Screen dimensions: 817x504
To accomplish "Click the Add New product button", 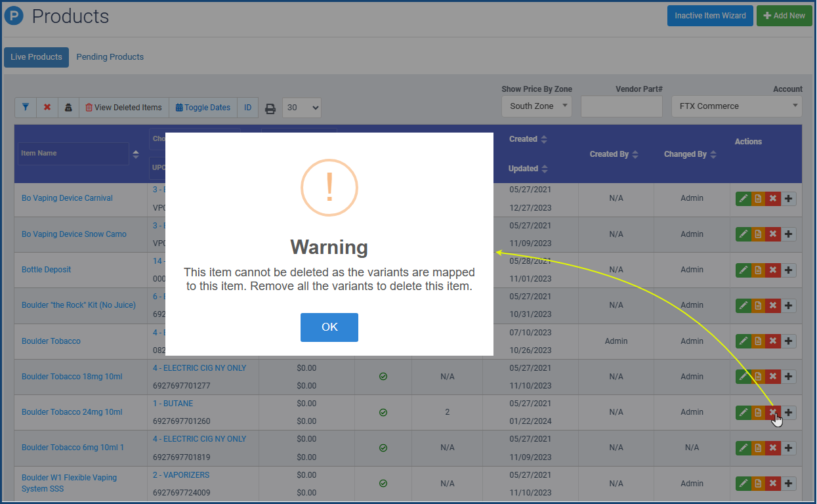I will (x=784, y=16).
